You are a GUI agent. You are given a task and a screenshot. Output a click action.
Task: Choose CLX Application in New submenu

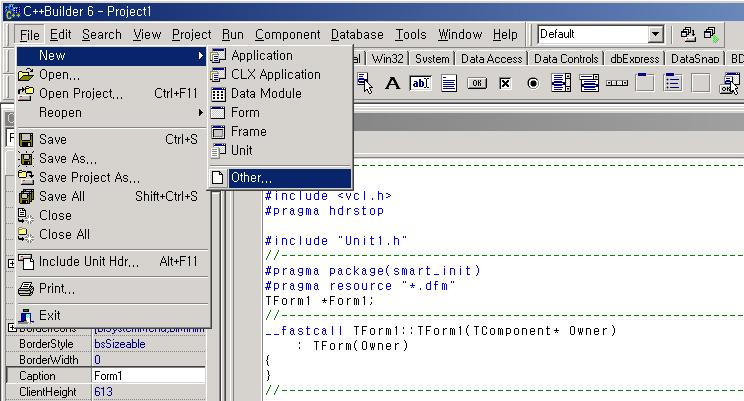(280, 75)
